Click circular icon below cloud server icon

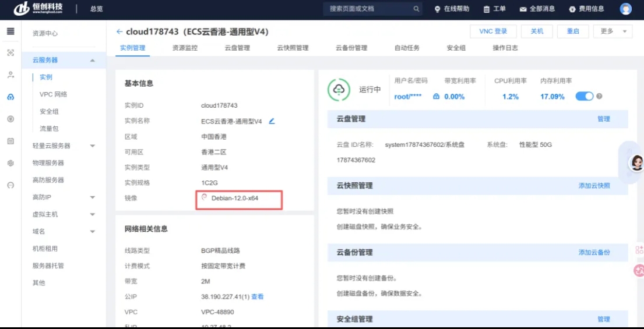pos(10,119)
